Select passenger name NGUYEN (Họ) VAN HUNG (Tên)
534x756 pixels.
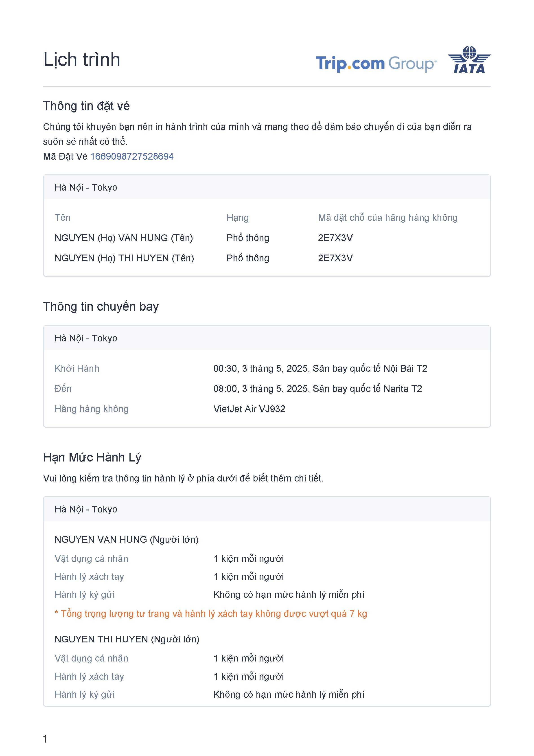coord(123,238)
